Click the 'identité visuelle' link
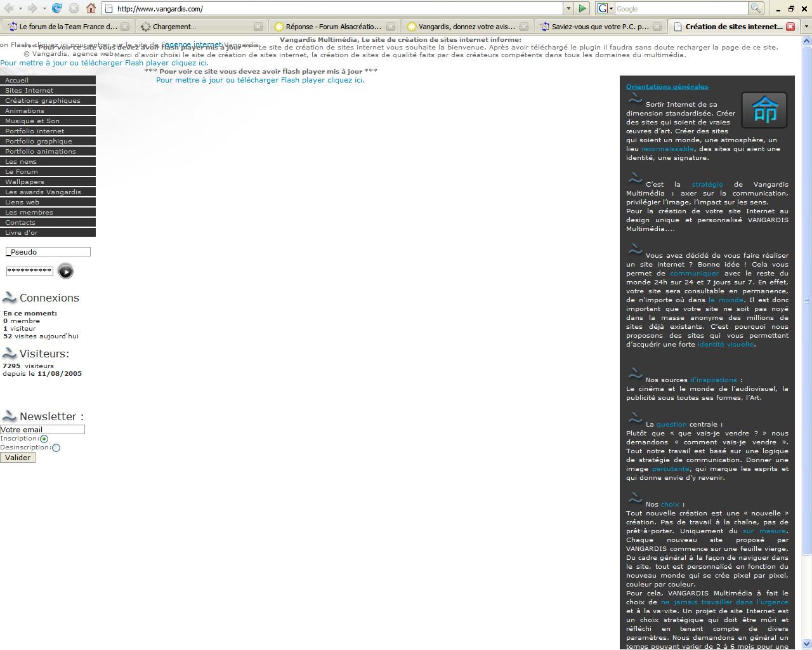This screenshot has height=650, width=812. pyautogui.click(x=726, y=344)
